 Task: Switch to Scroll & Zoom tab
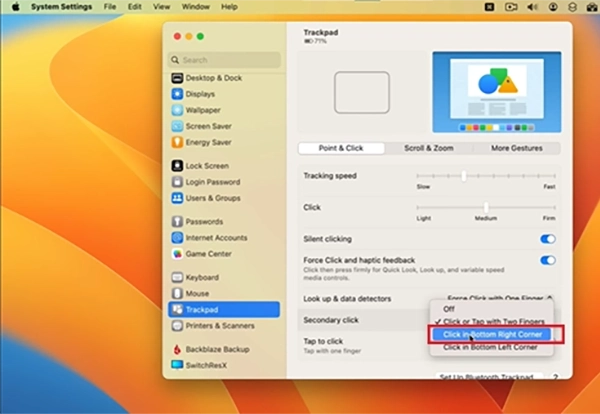(x=429, y=148)
